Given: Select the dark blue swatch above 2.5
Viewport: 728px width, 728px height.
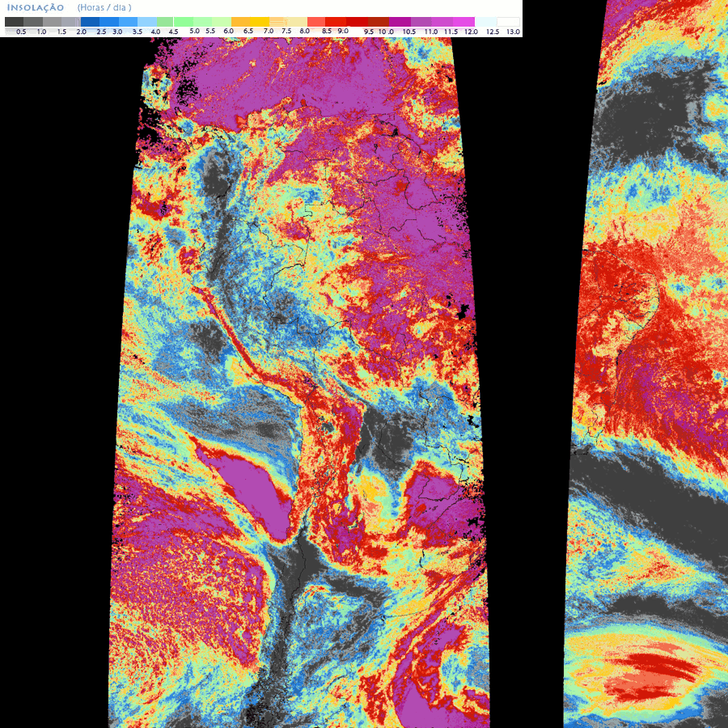Looking at the screenshot, I should (90, 22).
